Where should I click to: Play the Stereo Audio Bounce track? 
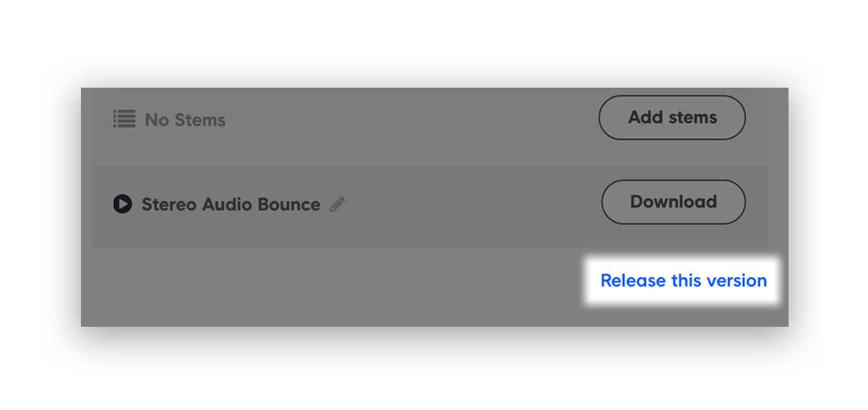click(122, 204)
